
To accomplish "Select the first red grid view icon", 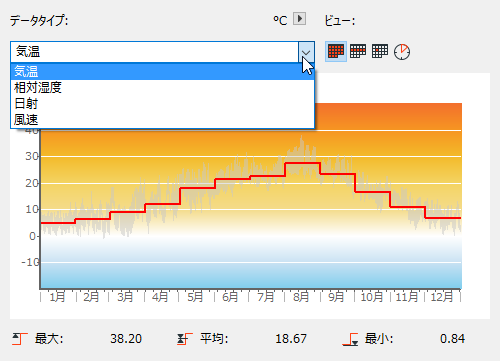I will coord(336,52).
